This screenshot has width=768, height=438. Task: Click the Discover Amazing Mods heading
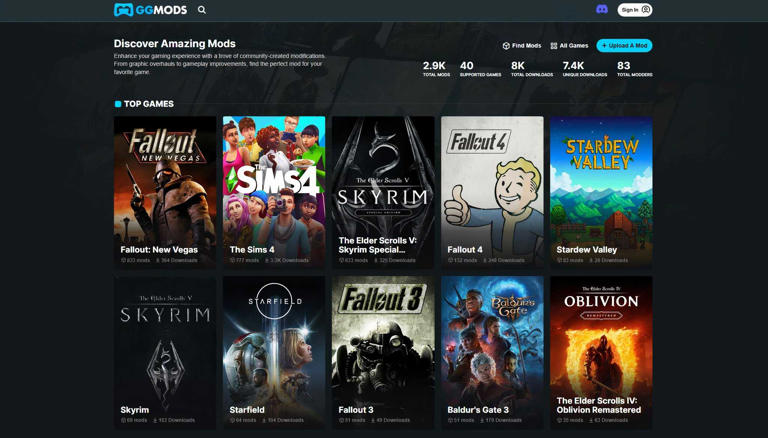174,44
